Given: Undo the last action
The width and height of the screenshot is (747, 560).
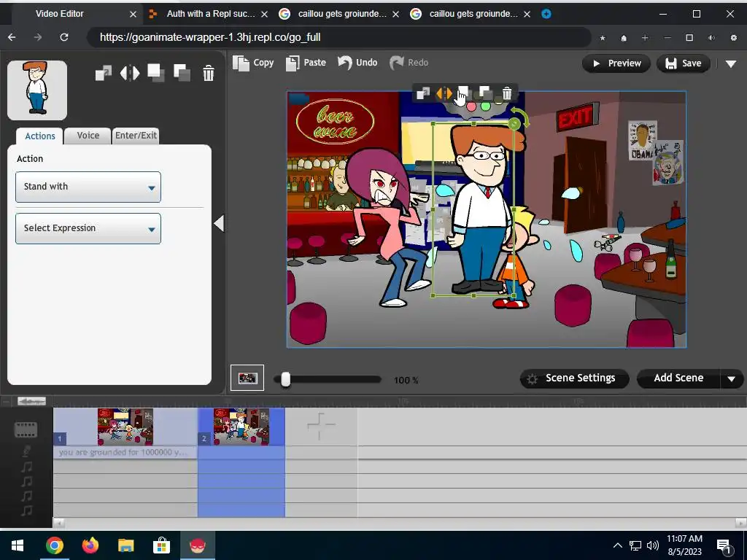Looking at the screenshot, I should [357, 63].
